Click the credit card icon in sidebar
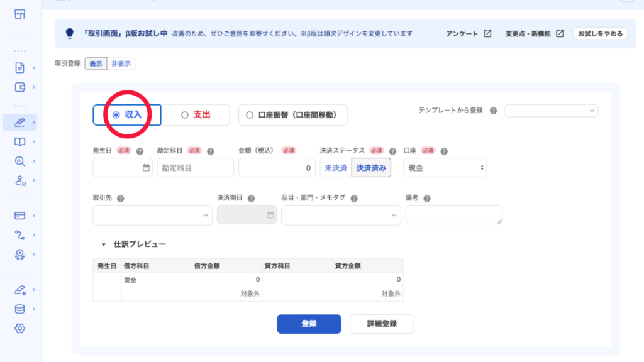This screenshot has height=362, width=644. click(x=20, y=216)
